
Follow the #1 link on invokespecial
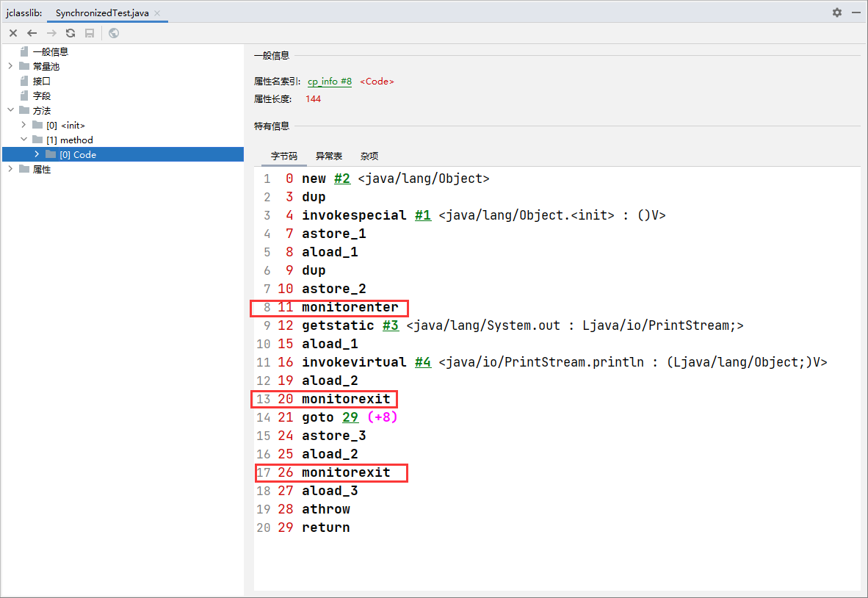coord(423,215)
